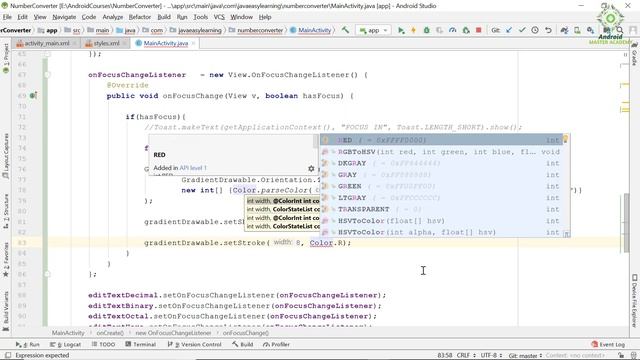Run the app with green play icon

click(x=401, y=30)
